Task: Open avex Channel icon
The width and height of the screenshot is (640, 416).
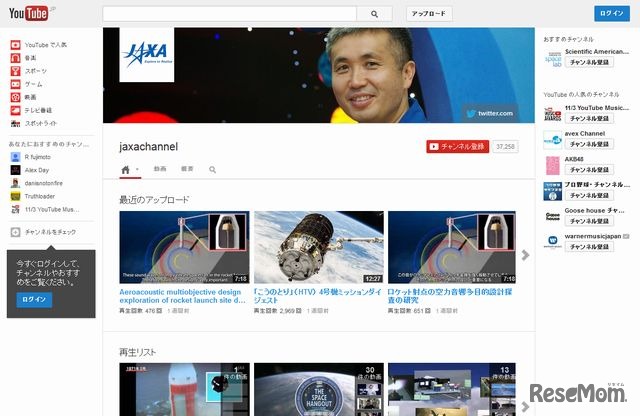Action: [x=553, y=140]
